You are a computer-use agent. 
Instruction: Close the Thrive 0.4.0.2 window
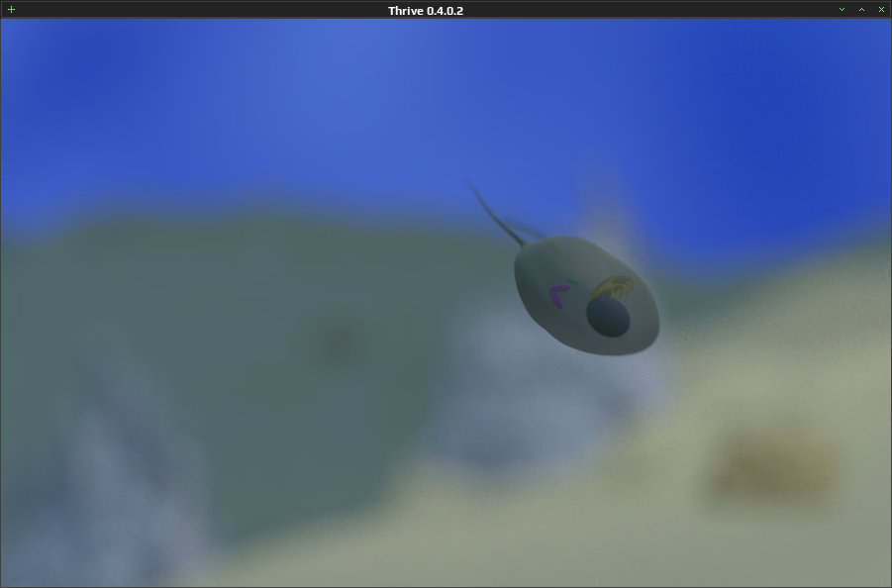click(x=882, y=10)
